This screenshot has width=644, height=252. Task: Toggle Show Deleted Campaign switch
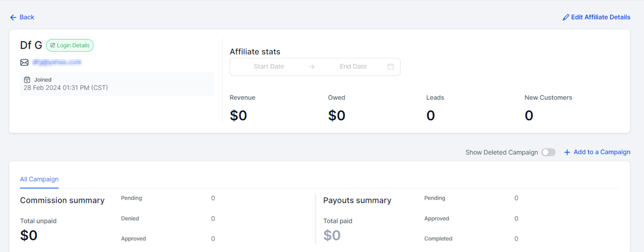click(x=548, y=152)
